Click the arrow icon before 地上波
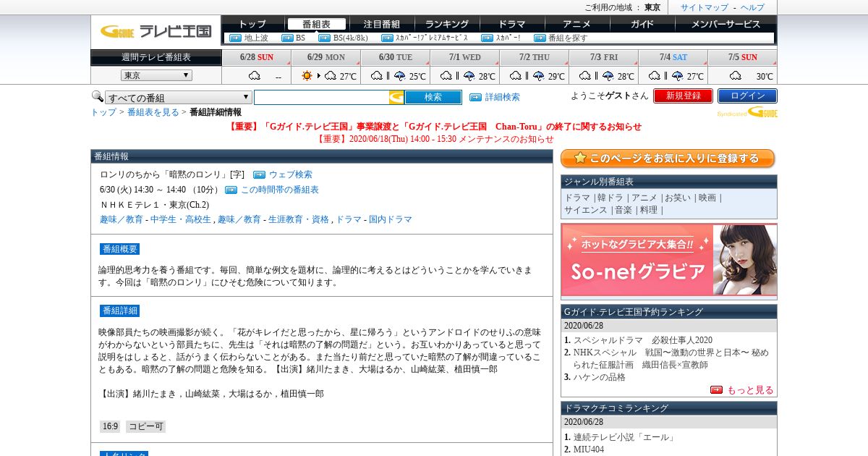This screenshot has width=868, height=456. click(235, 38)
